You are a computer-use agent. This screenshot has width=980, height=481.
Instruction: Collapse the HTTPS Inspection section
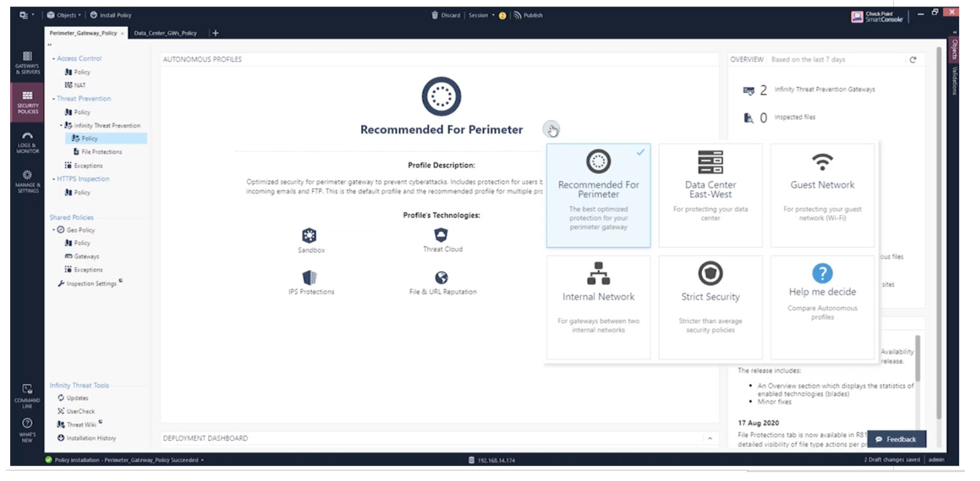pyautogui.click(x=53, y=179)
